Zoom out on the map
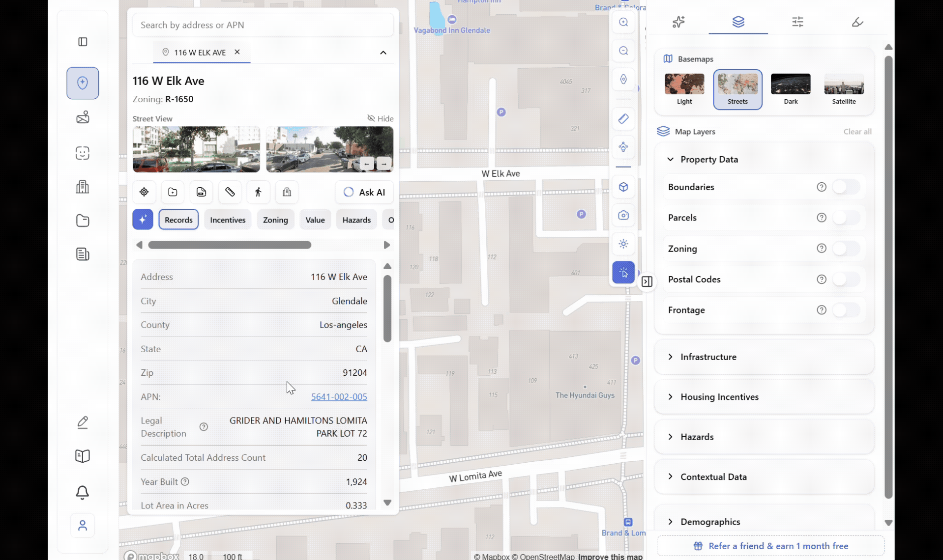 pyautogui.click(x=623, y=51)
